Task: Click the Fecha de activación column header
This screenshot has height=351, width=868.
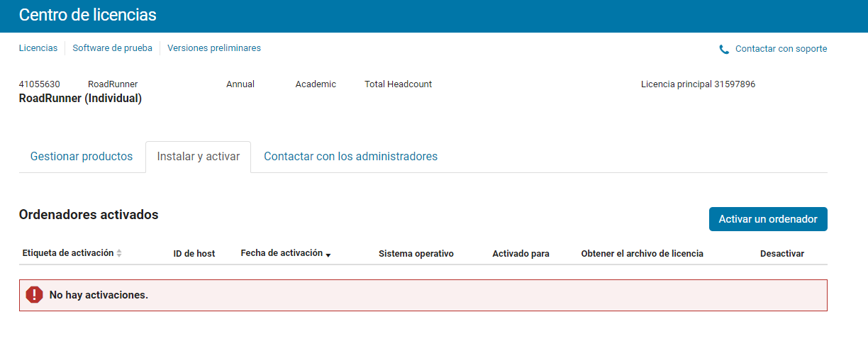Action: (x=282, y=253)
